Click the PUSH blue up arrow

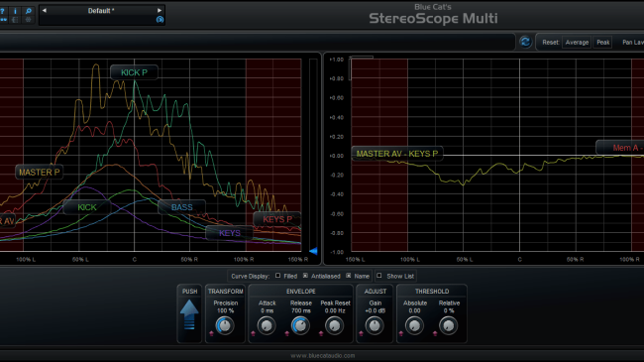(x=189, y=314)
